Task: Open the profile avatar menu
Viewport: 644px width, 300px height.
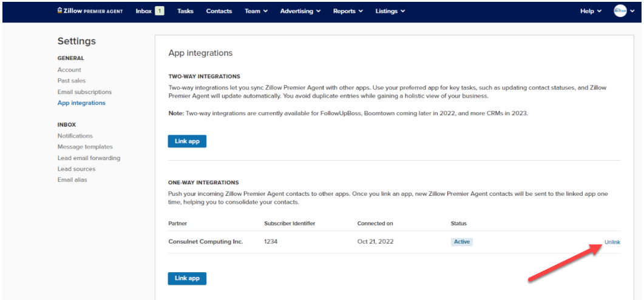Action: pos(620,11)
